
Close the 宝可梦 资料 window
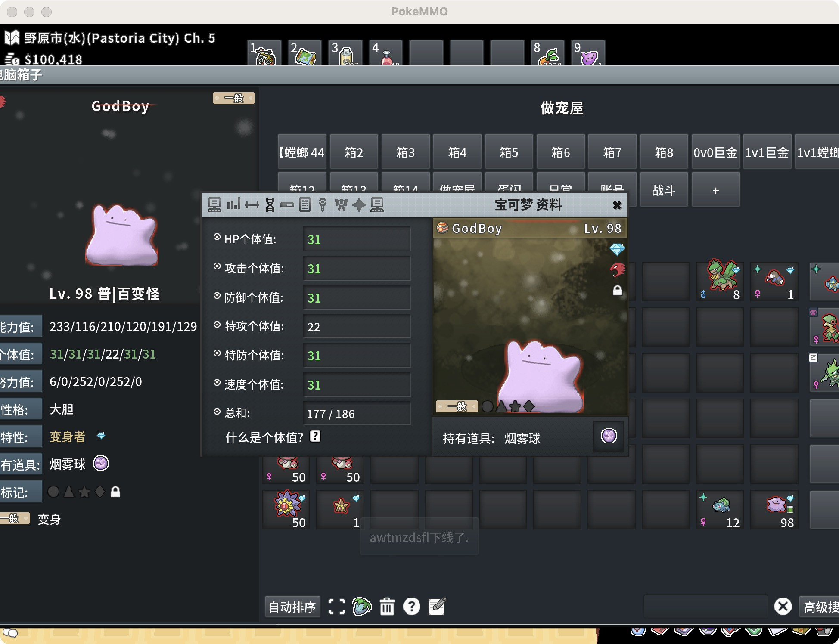coord(617,205)
